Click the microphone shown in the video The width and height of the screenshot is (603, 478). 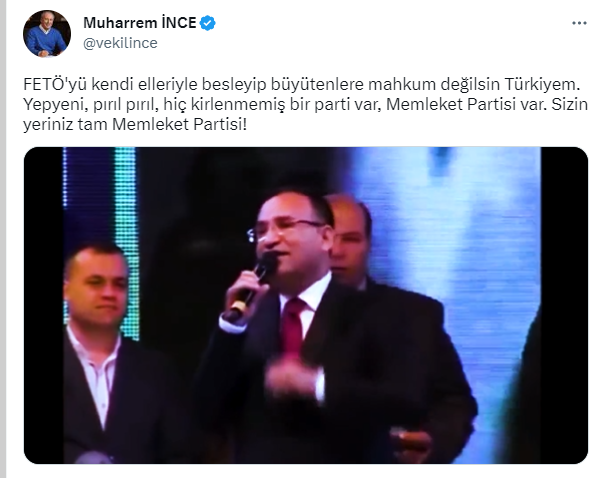coord(254,285)
